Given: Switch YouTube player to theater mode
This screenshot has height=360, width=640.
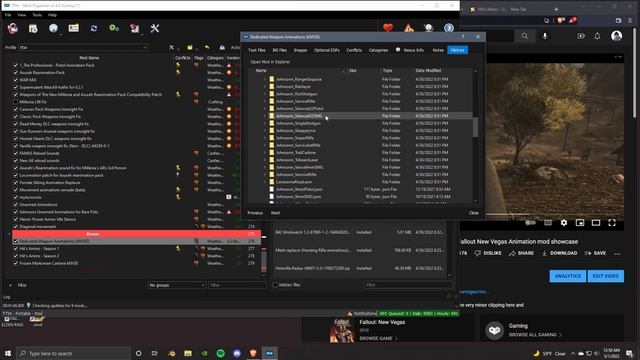Looking at the screenshot, I should 596,222.
